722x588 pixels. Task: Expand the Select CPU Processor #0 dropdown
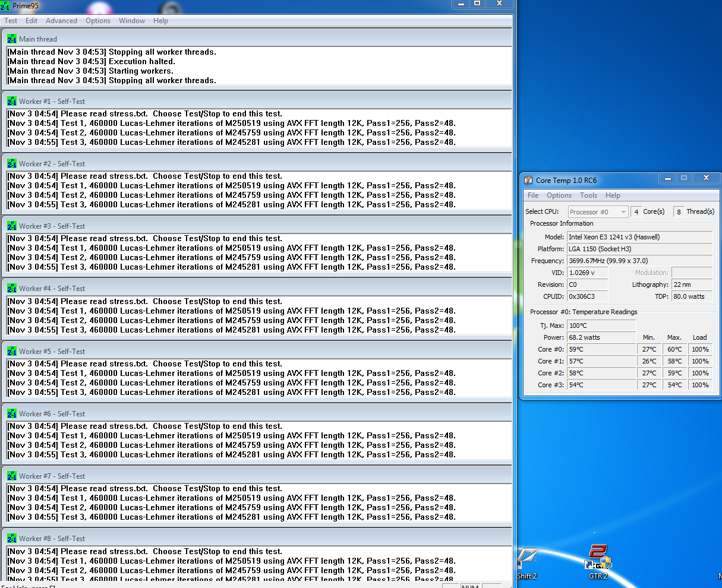click(x=598, y=212)
